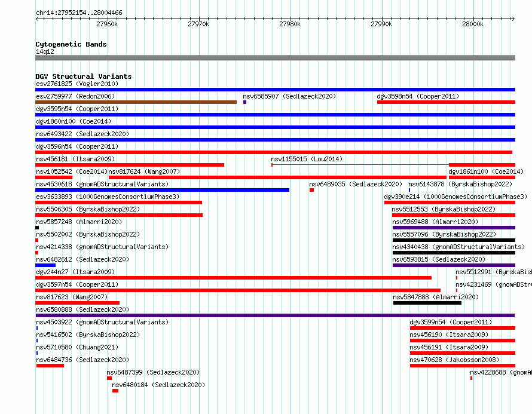Viewport: 532px width, 414px height.
Task: Click the Cytogenetic Bands track title
Action: (x=71, y=44)
